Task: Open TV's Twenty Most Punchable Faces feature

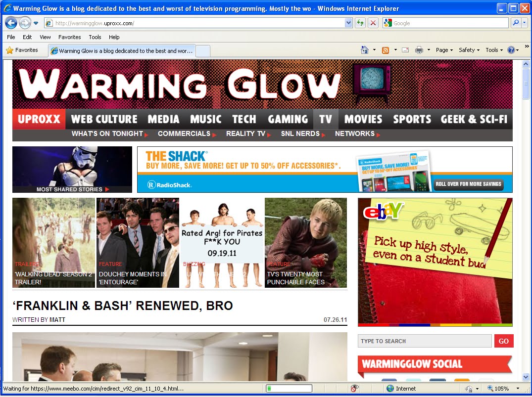Action: tap(306, 243)
